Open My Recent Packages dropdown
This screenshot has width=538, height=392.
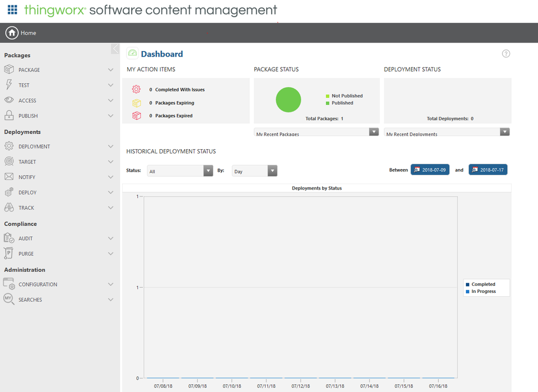tap(373, 132)
